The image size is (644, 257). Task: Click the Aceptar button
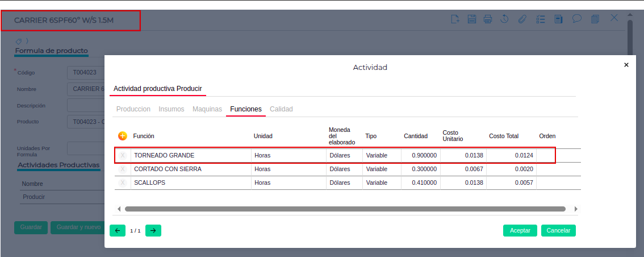point(520,231)
